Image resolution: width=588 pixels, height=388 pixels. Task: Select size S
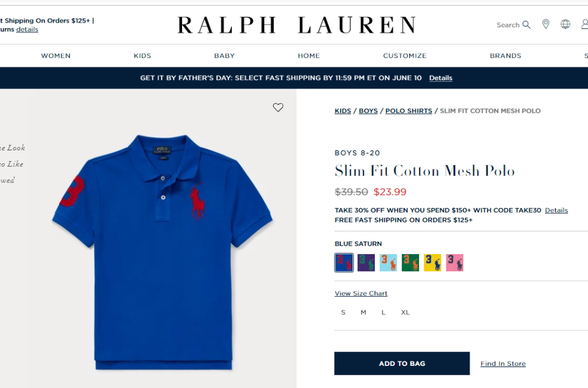343,312
